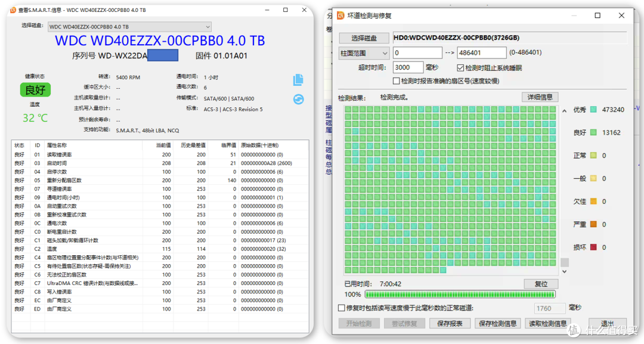Click the copy S.M.A.R.T. info document icon
The image size is (644, 344).
click(x=298, y=80)
